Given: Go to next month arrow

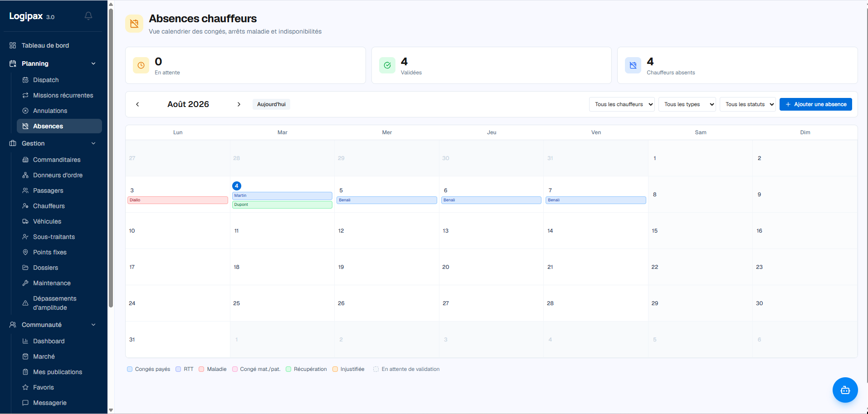Looking at the screenshot, I should coord(239,104).
